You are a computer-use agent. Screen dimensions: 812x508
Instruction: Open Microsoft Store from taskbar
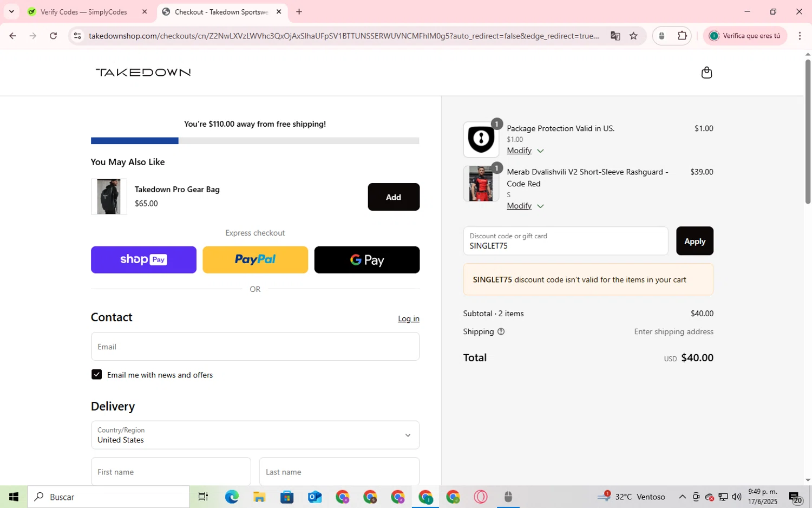pos(287,497)
